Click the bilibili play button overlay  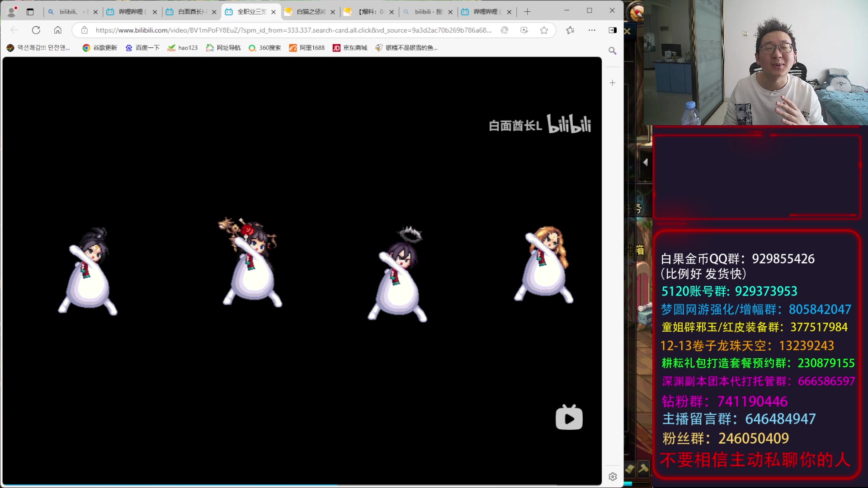point(569,418)
